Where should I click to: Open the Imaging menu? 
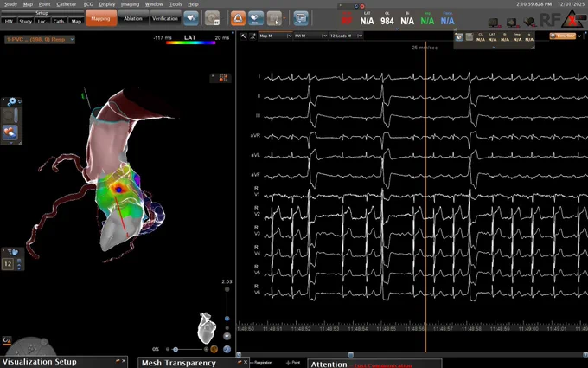130,4
